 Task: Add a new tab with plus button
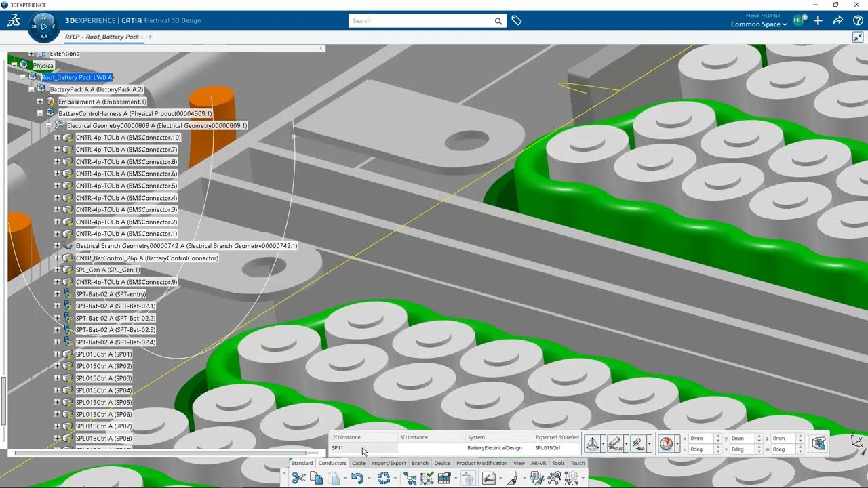(x=150, y=37)
